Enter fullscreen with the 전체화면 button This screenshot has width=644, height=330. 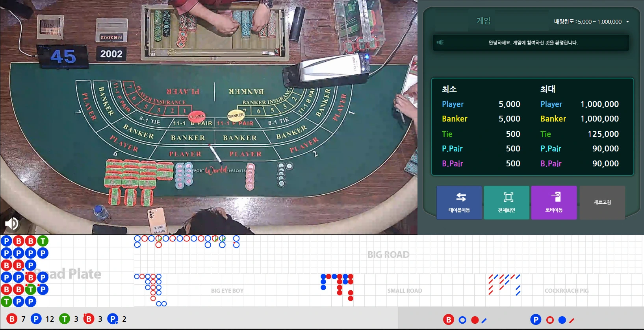507,203
